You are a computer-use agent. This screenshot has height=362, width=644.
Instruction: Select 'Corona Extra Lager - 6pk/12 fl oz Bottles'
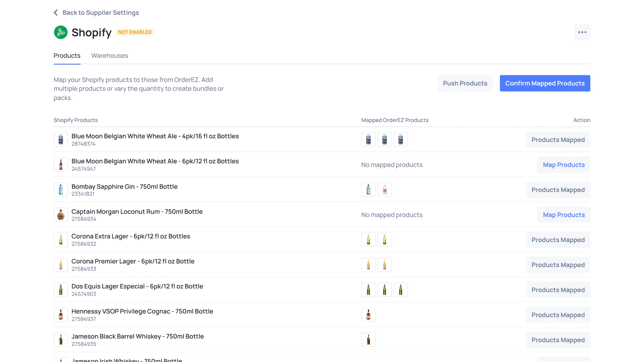click(131, 237)
